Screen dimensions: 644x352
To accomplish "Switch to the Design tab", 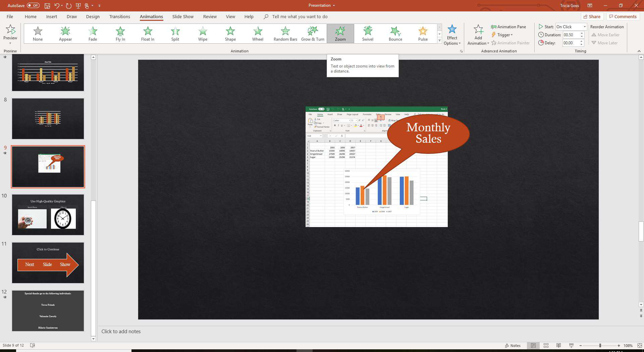I will coord(93,16).
